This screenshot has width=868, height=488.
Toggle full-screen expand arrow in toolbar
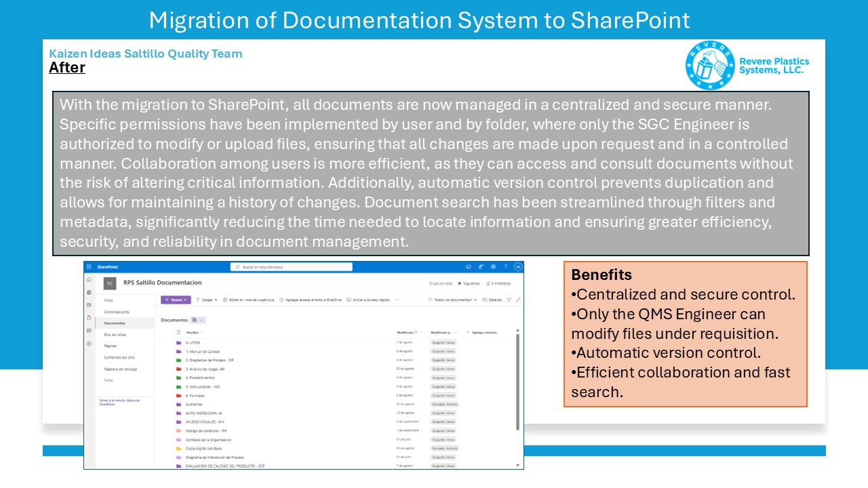[518, 300]
